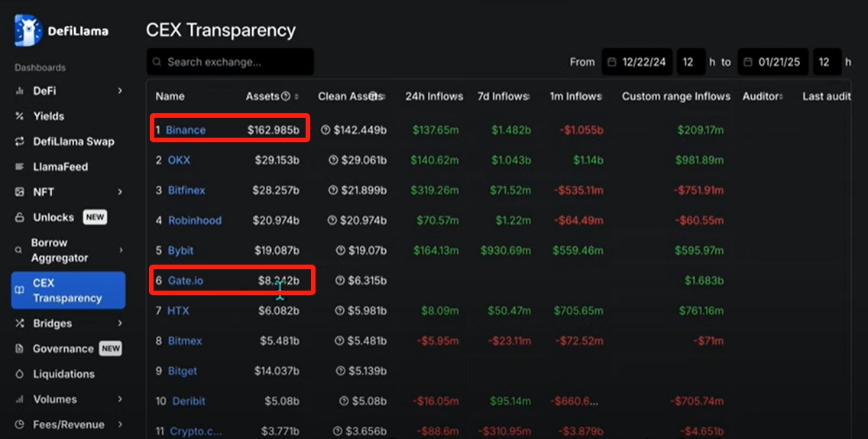Viewport: 868px width, 439px height.
Task: Click Binance assets value $162.985b
Action: click(274, 130)
